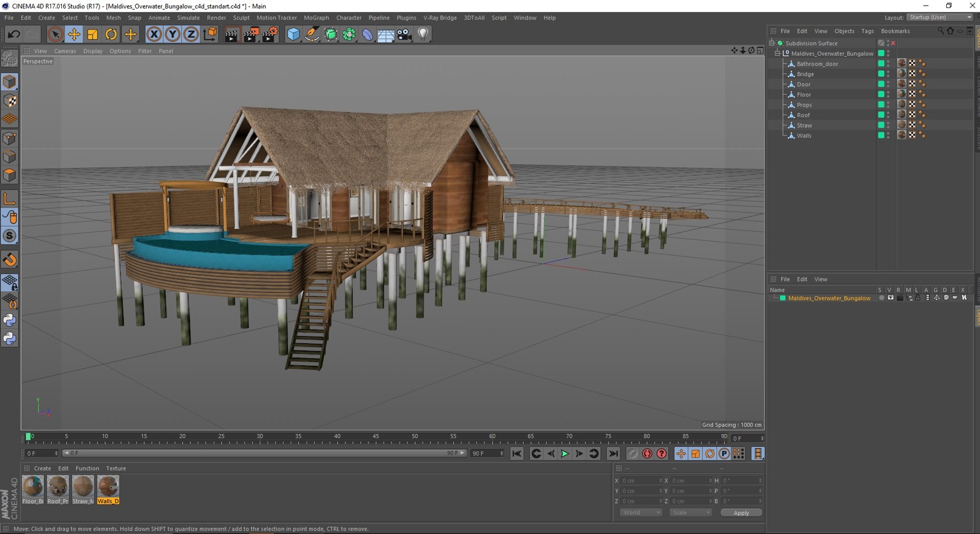Add a Light object bulb icon
980x534 pixels.
[x=423, y=34]
